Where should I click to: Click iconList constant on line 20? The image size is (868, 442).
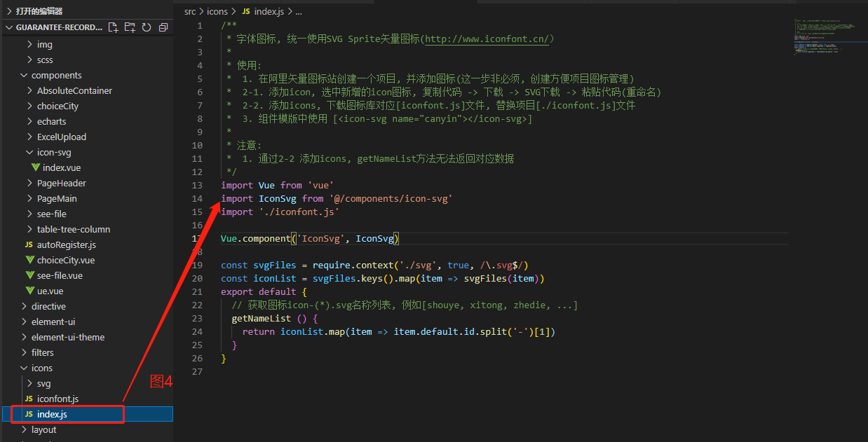click(x=275, y=279)
